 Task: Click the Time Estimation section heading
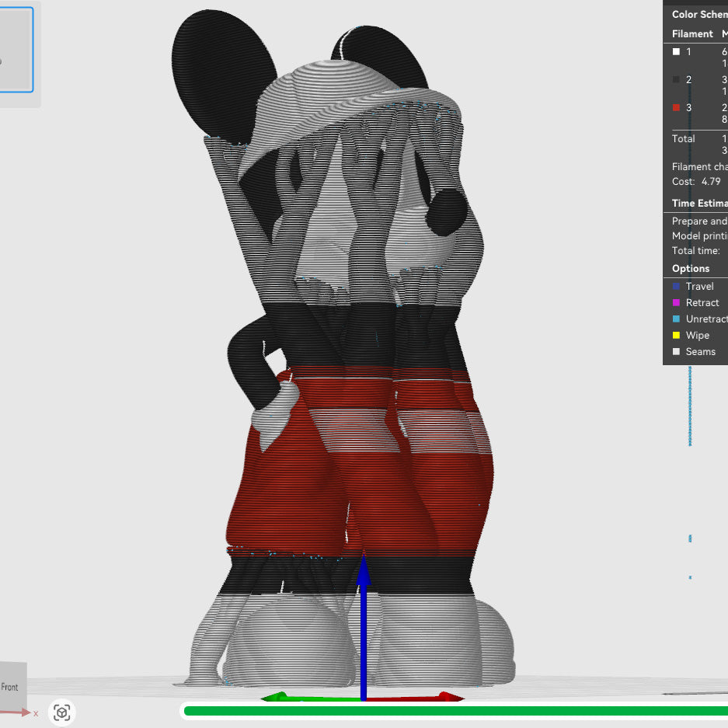(699, 204)
